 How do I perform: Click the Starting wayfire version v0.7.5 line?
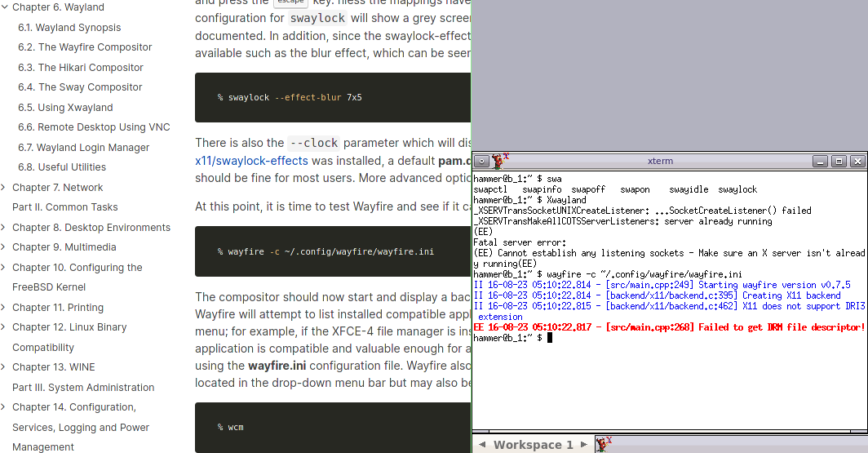pyautogui.click(x=662, y=285)
